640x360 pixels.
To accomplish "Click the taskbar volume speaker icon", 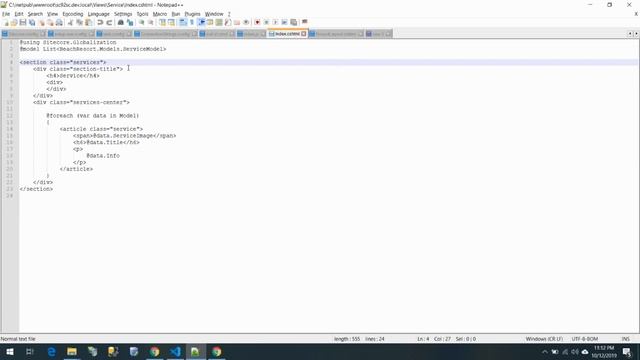I will point(575,352).
